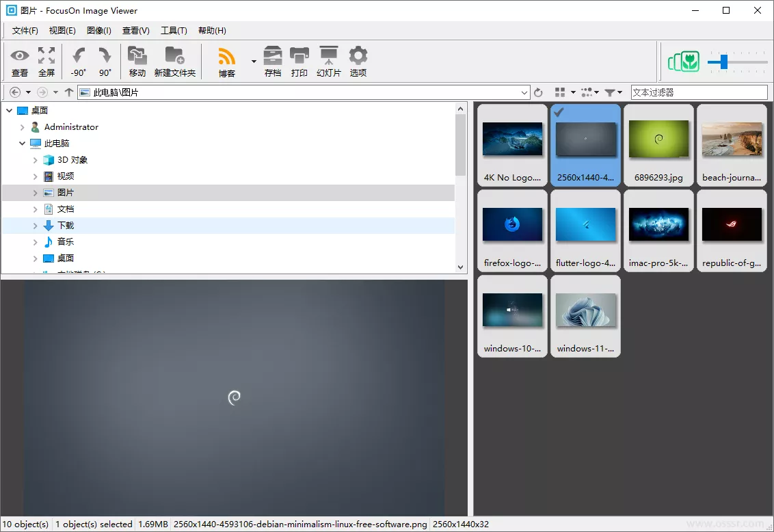Viewport: 774px width, 532px height.
Task: Click the 存档 archive icon
Action: coord(273,62)
